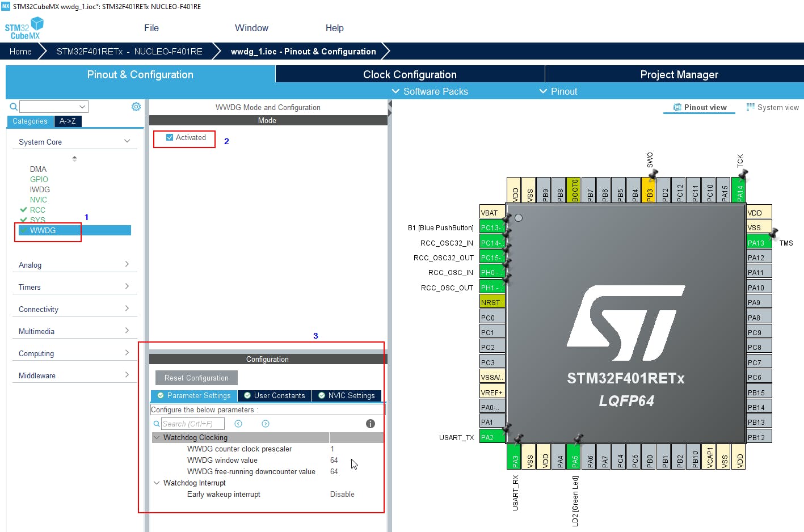The height and width of the screenshot is (532, 804).
Task: Go to Home breadcrumb
Action: 20,51
